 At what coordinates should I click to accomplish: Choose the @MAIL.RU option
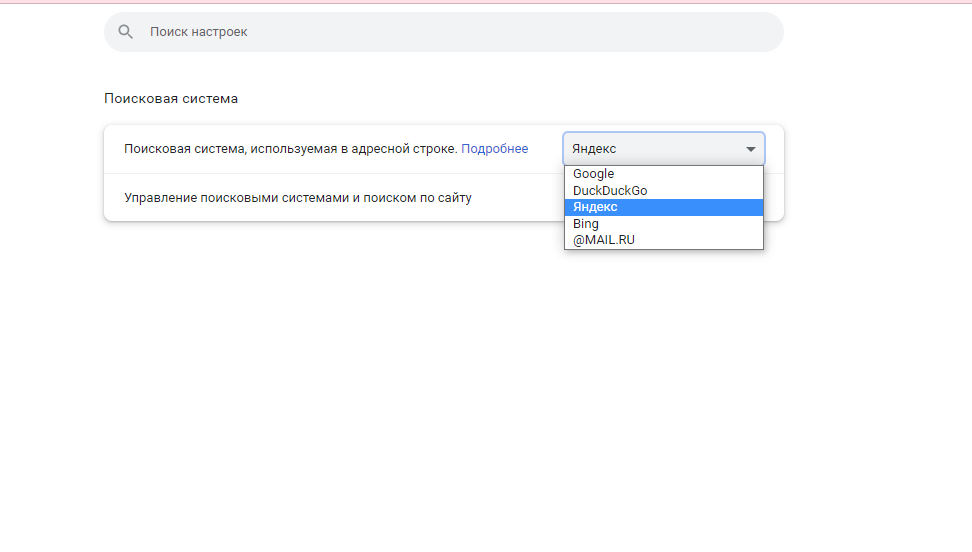(603, 240)
